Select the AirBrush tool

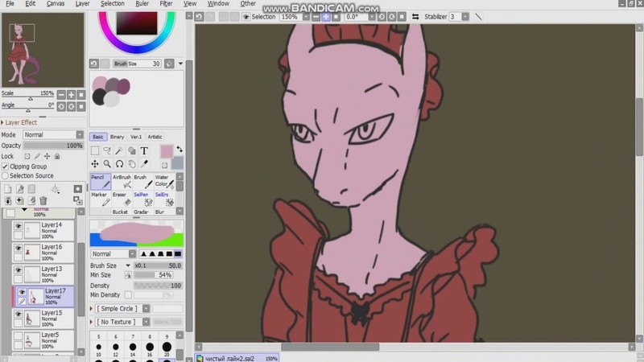tap(122, 181)
